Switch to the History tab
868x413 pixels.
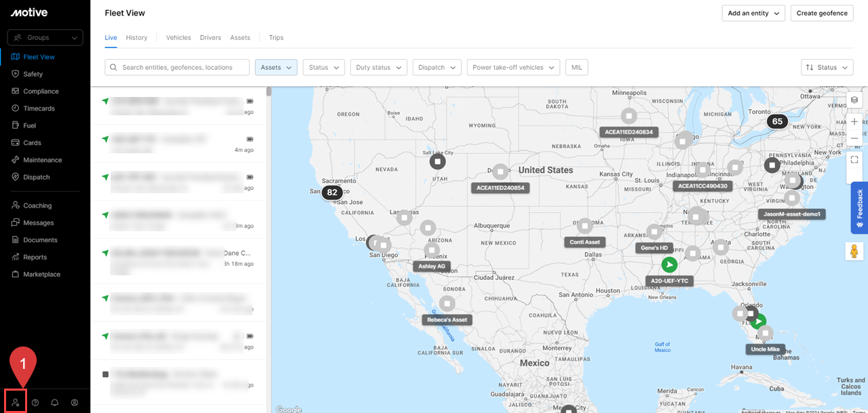tap(136, 37)
